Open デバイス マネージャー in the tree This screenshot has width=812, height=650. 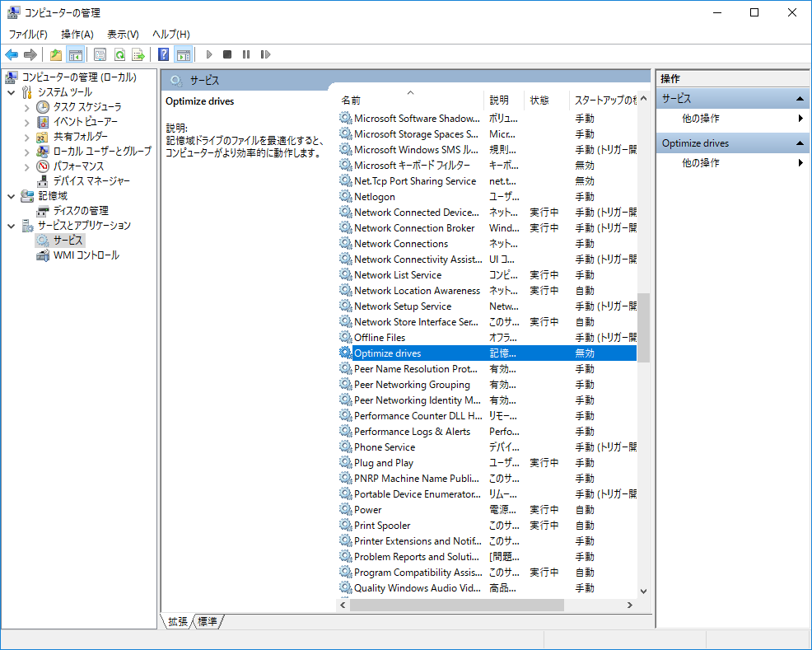[x=91, y=180]
